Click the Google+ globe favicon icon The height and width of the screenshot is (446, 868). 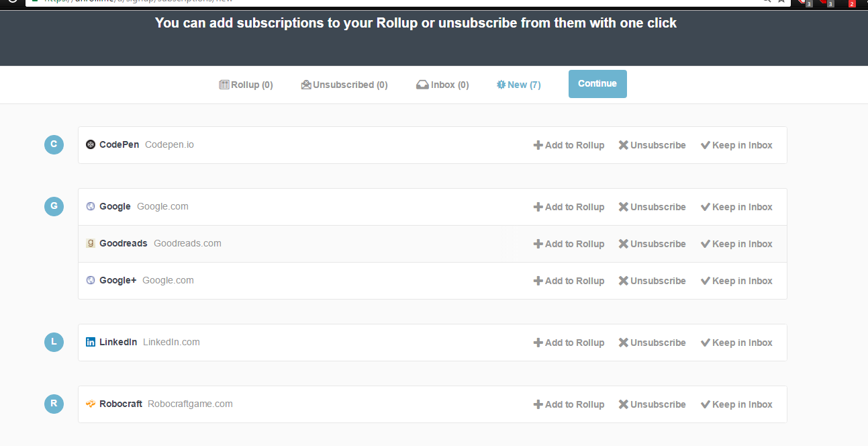click(91, 280)
